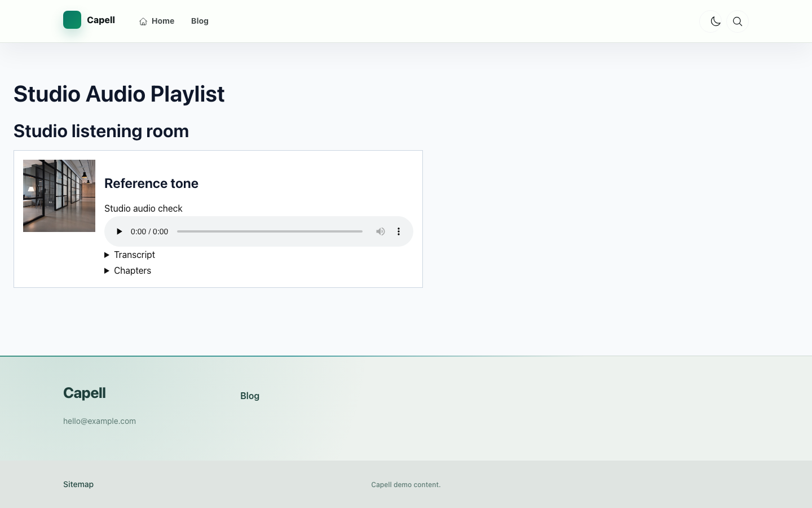Open the Blog link in footer
812x508 pixels.
[x=250, y=396]
